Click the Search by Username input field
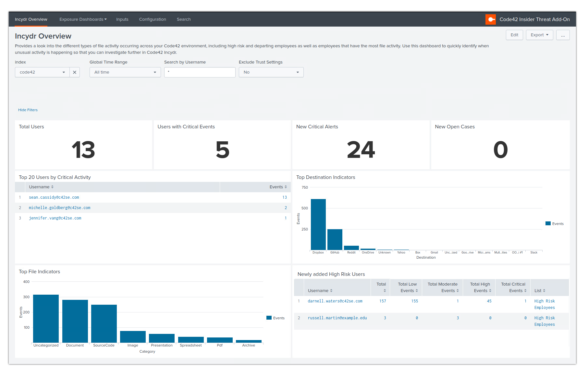This screenshot has height=377, width=588. (200, 72)
